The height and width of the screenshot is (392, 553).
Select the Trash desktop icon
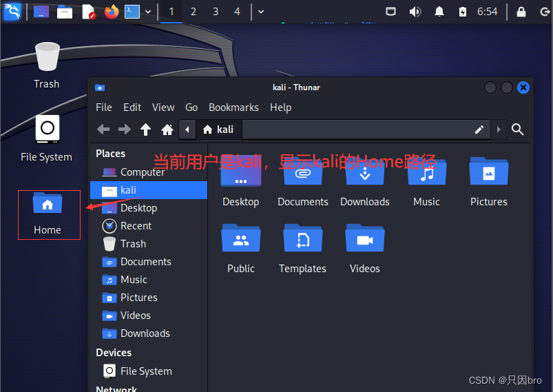(x=47, y=65)
